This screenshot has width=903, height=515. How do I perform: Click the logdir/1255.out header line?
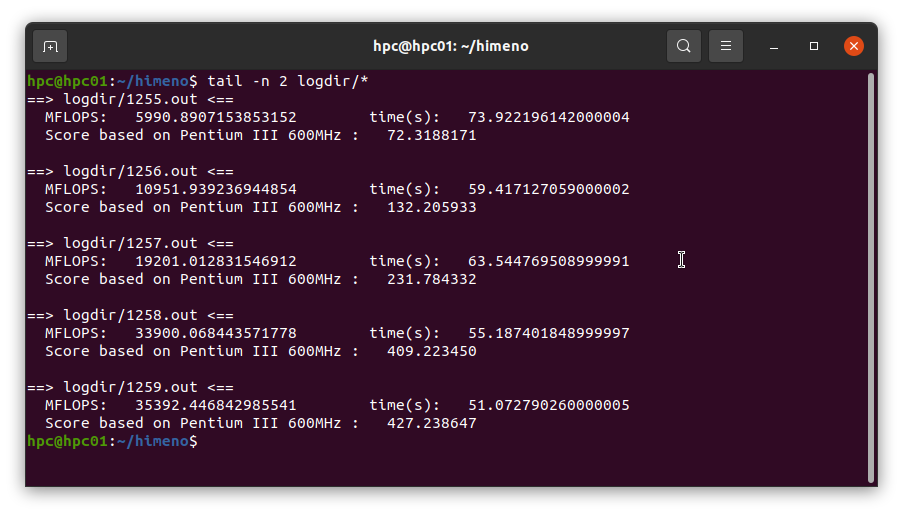[130, 99]
